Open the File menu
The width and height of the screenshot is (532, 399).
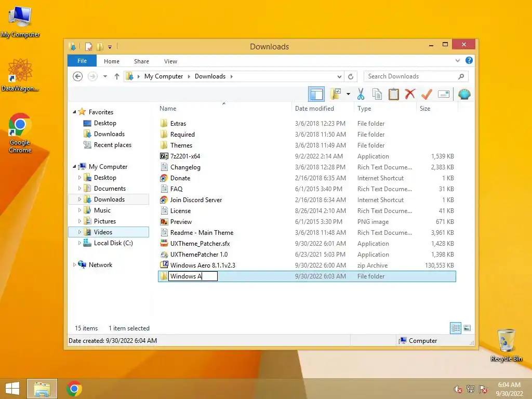pyautogui.click(x=82, y=61)
